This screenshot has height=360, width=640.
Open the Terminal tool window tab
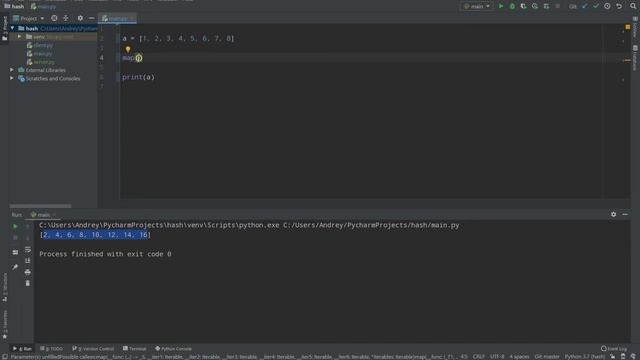point(134,349)
